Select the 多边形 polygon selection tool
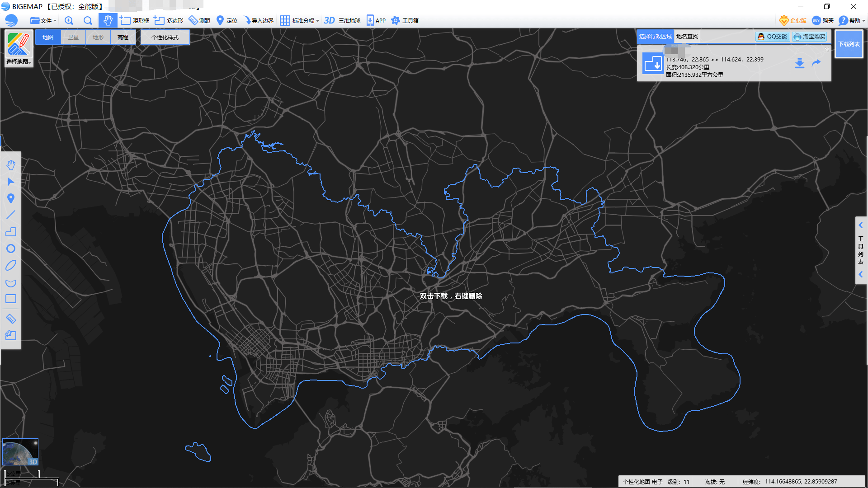868x488 pixels. coord(169,20)
